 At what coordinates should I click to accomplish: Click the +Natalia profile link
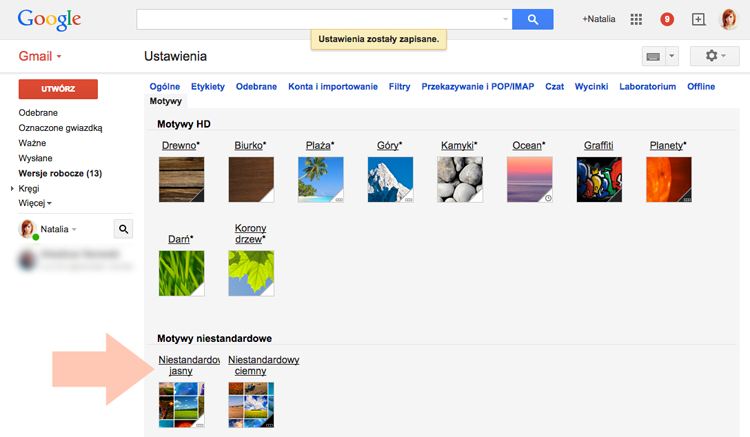[598, 19]
